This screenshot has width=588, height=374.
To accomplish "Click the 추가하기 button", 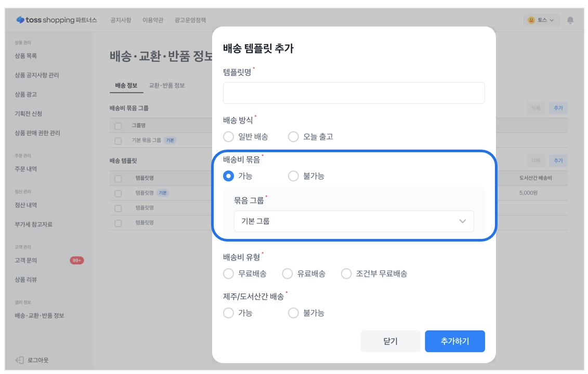I will tap(454, 341).
